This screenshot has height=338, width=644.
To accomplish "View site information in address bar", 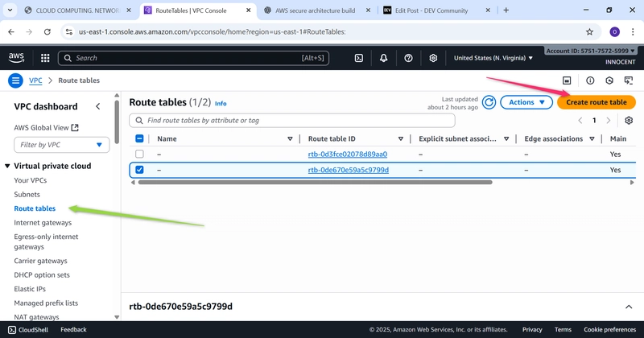I will (x=69, y=31).
